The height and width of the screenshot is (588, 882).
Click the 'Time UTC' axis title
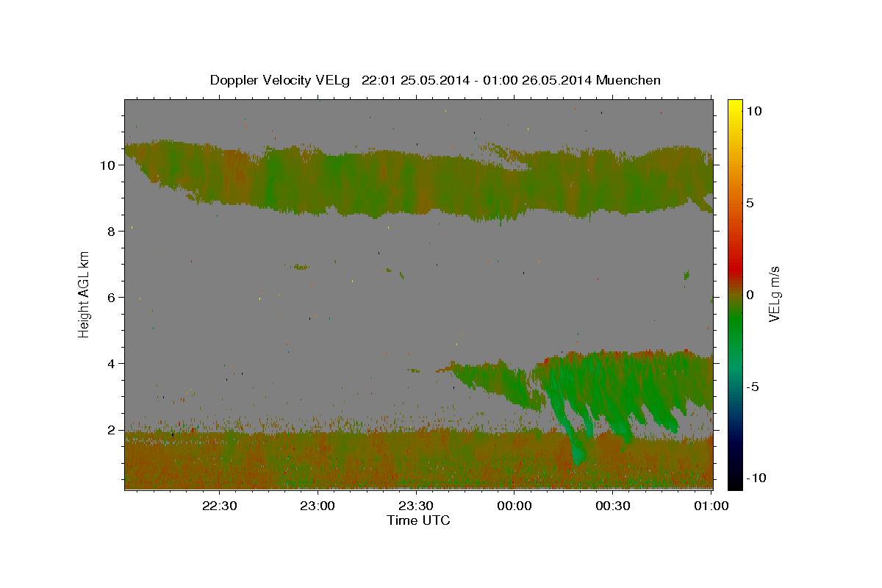[418, 520]
